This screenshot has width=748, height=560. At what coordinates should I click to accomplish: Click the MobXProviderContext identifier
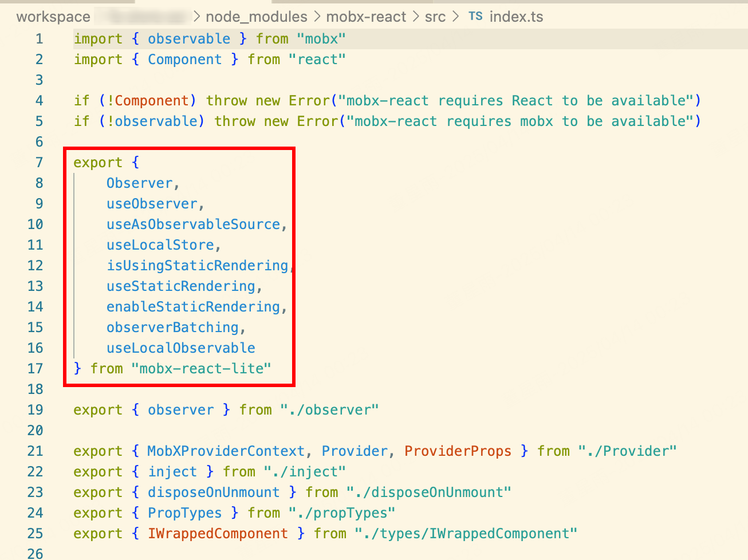226,451
